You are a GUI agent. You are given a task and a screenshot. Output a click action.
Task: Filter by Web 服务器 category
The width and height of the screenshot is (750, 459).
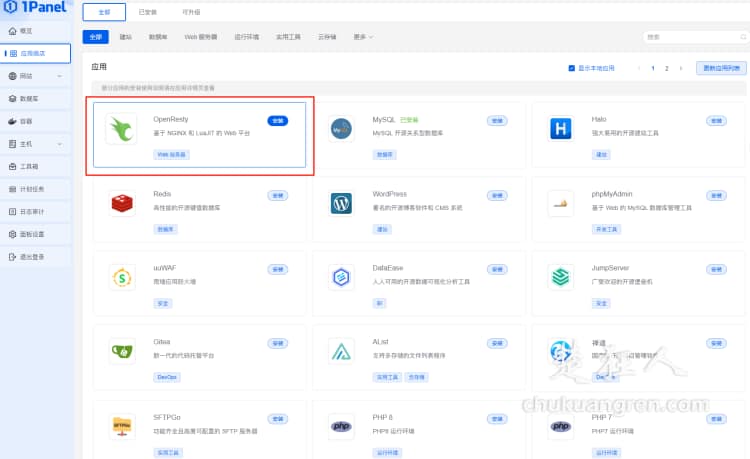pyautogui.click(x=201, y=37)
